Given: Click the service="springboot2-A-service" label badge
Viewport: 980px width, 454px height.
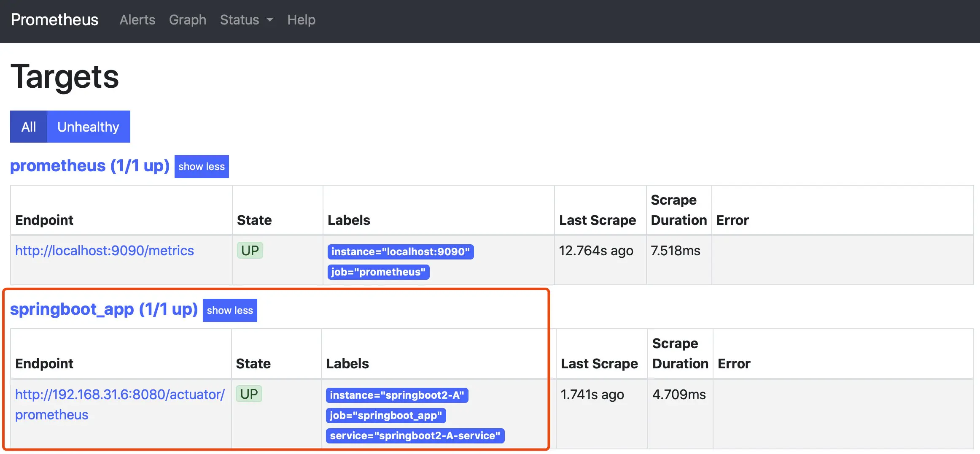Looking at the screenshot, I should [415, 436].
